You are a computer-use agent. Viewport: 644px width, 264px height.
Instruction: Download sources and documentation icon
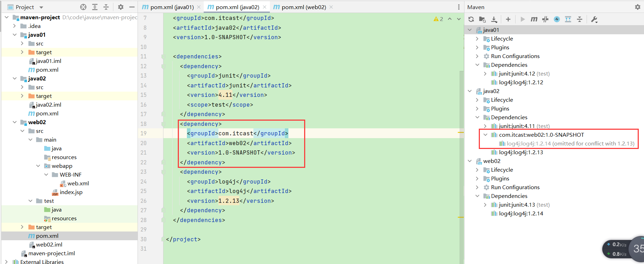point(494,19)
